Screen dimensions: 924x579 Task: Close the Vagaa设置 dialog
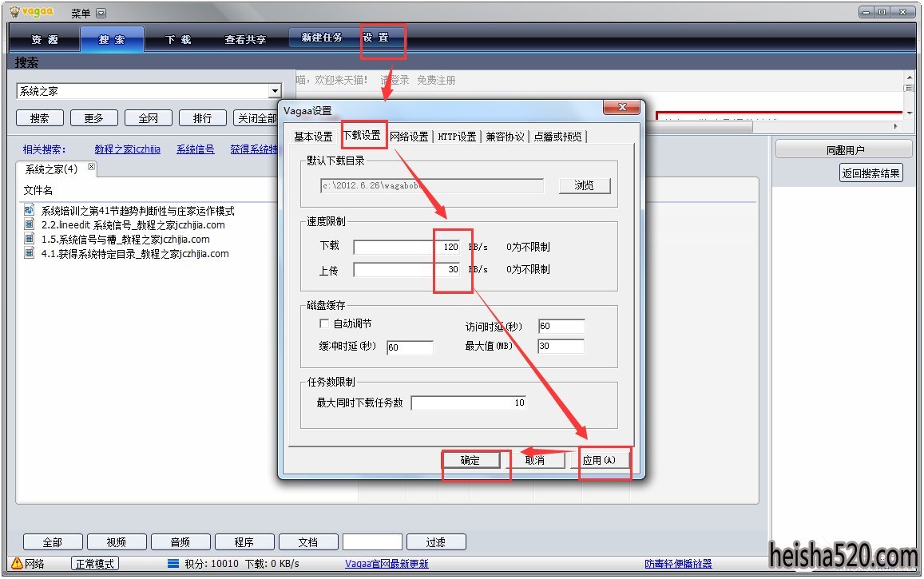(621, 107)
